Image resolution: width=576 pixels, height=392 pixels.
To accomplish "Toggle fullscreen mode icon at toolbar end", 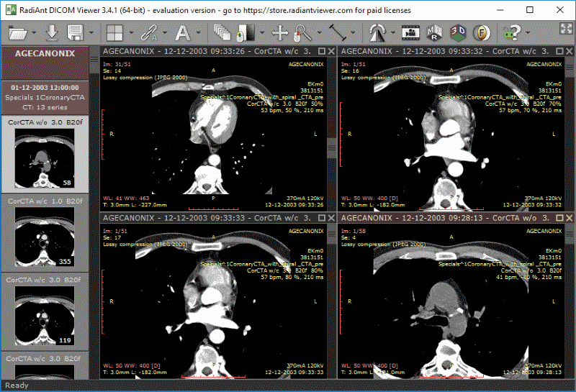I will click(x=566, y=28).
